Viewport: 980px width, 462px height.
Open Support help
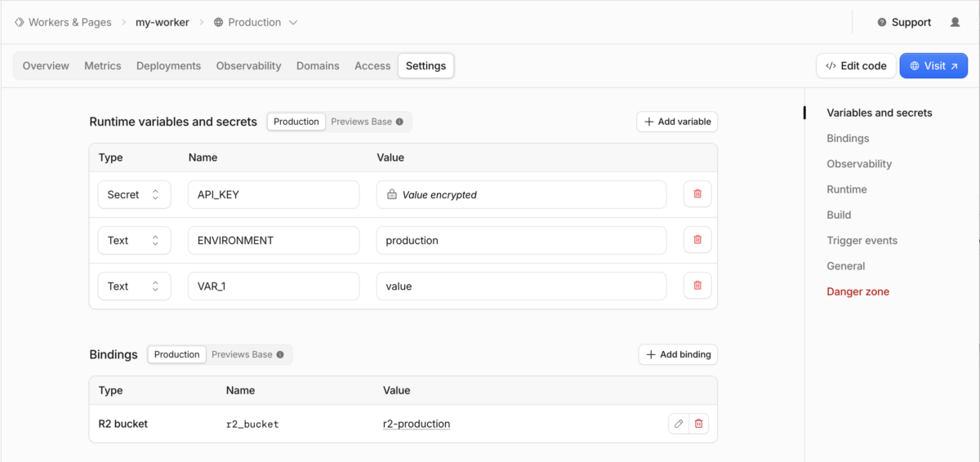pos(904,22)
